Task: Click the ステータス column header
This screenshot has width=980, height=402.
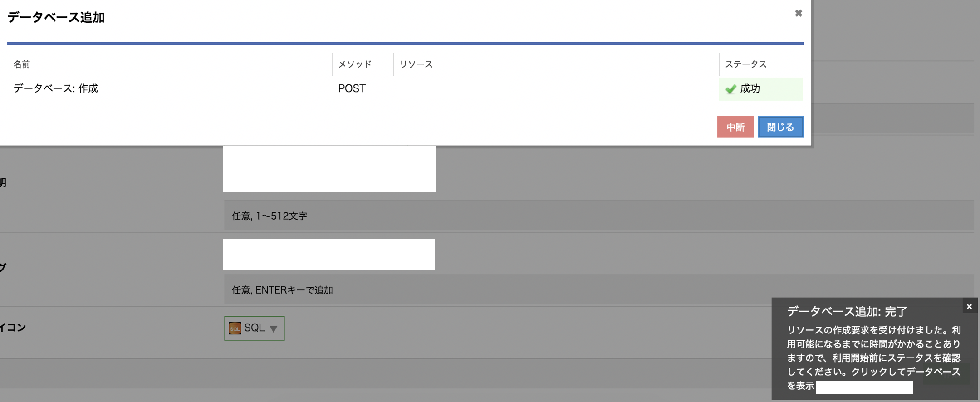Action: pos(745,64)
